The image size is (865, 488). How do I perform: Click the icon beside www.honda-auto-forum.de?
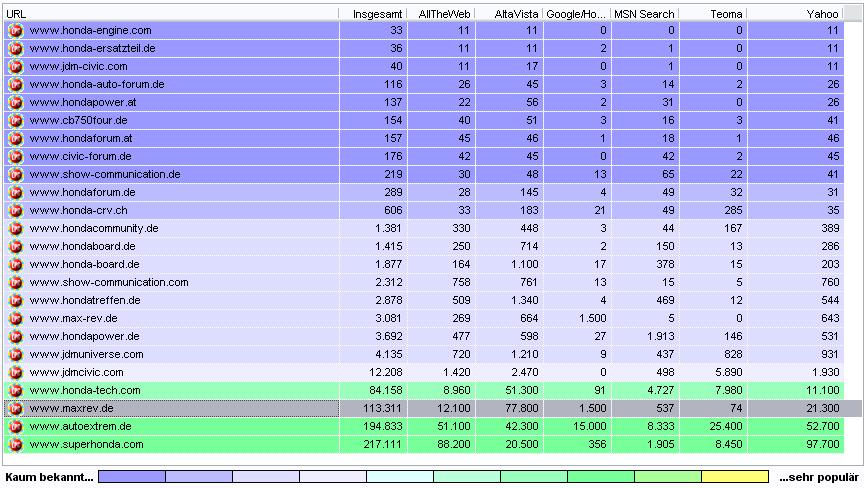pos(15,84)
